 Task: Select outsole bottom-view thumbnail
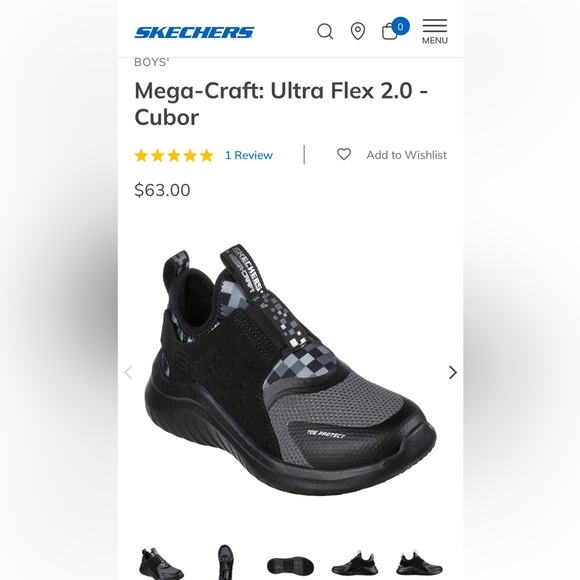click(x=290, y=567)
